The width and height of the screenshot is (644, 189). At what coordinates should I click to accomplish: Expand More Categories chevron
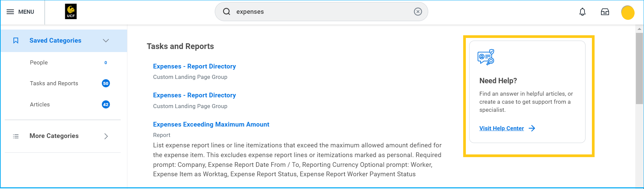pyautogui.click(x=106, y=136)
